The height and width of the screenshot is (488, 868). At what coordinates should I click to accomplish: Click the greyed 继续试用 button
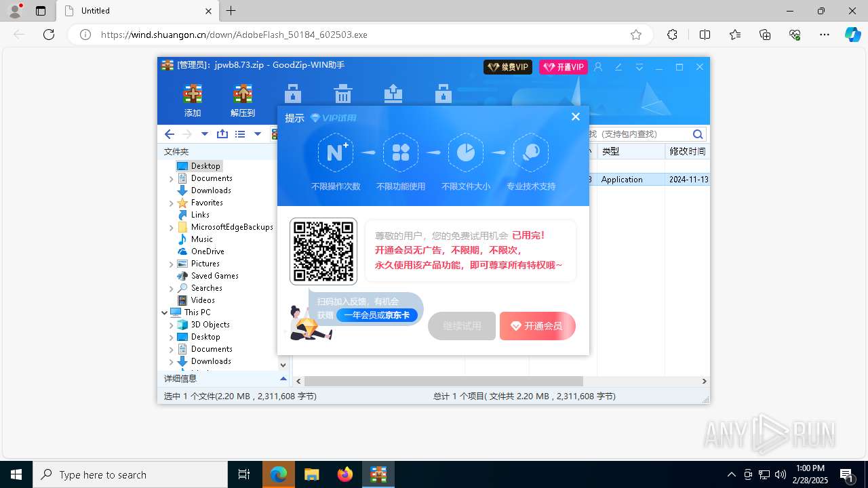[x=462, y=326]
